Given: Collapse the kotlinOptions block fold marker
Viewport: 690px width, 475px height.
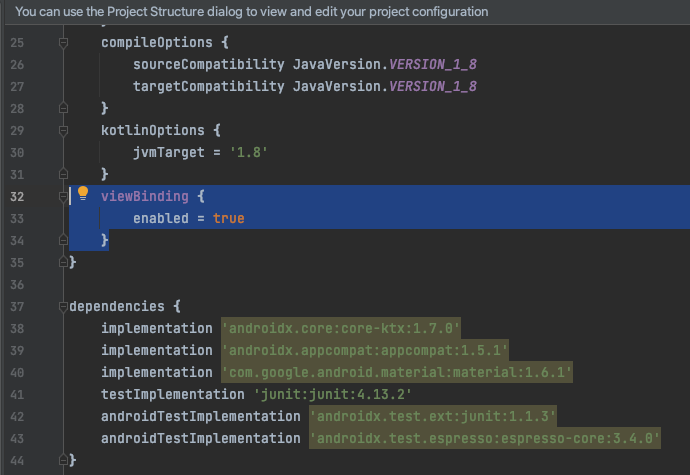Looking at the screenshot, I should tap(63, 131).
